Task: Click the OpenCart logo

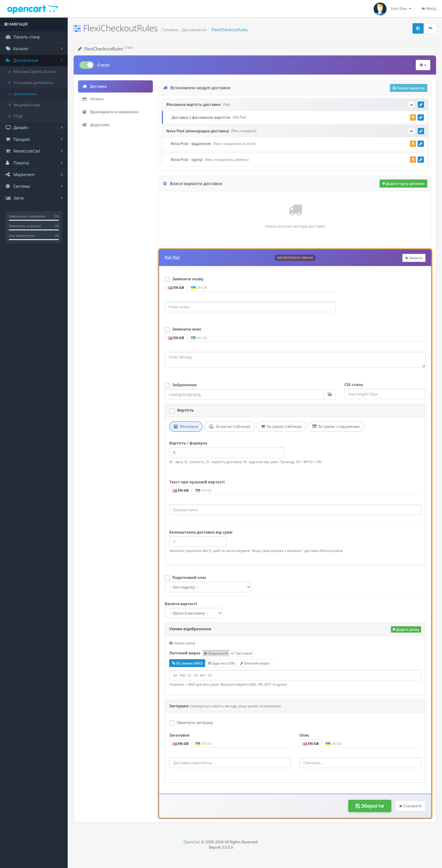Action: (33, 9)
